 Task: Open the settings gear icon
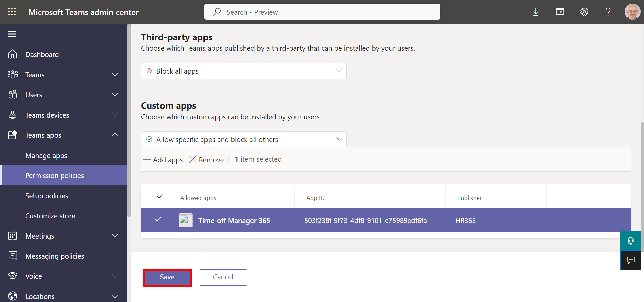(x=584, y=12)
